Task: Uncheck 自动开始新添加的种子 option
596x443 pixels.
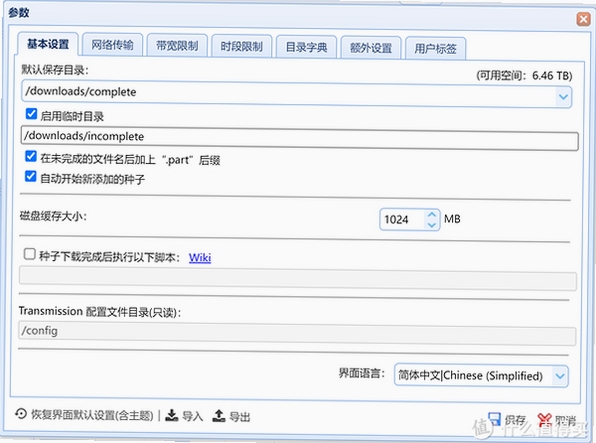Action: [30, 177]
